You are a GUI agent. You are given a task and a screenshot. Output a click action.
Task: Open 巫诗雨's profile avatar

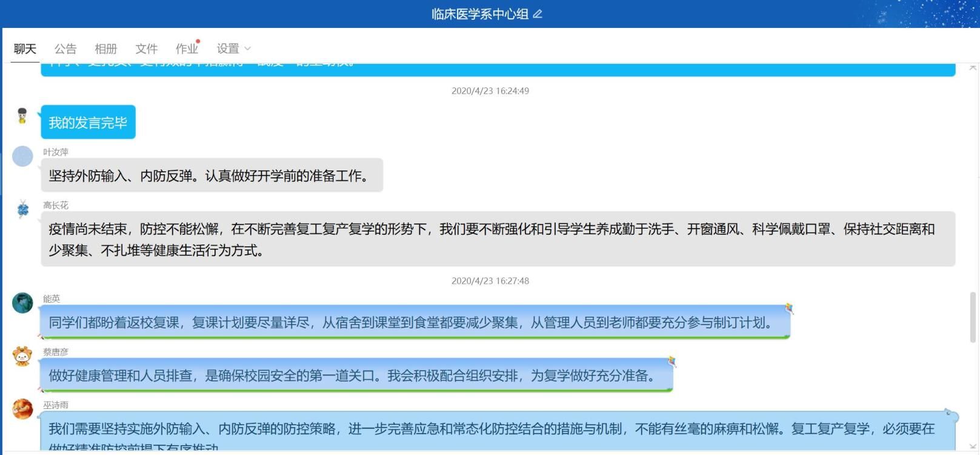click(22, 409)
